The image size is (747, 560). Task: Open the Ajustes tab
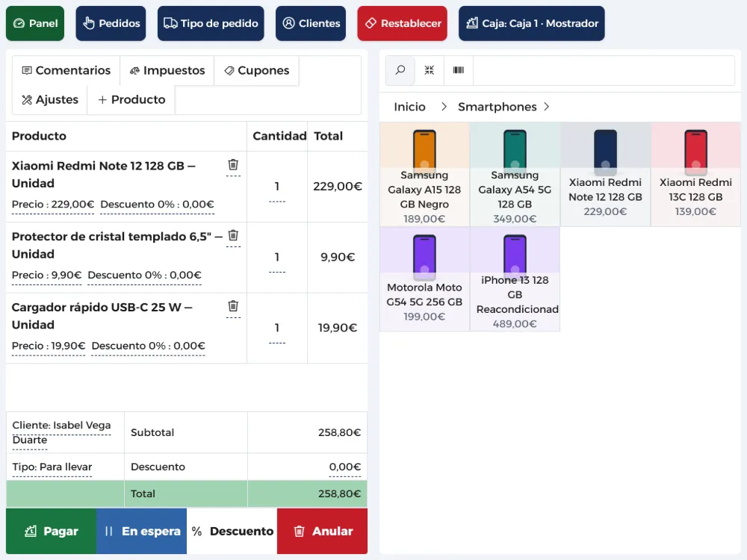click(50, 99)
